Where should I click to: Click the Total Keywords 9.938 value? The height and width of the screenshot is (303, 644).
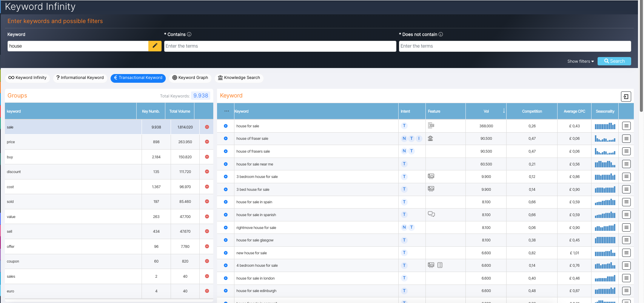click(200, 96)
